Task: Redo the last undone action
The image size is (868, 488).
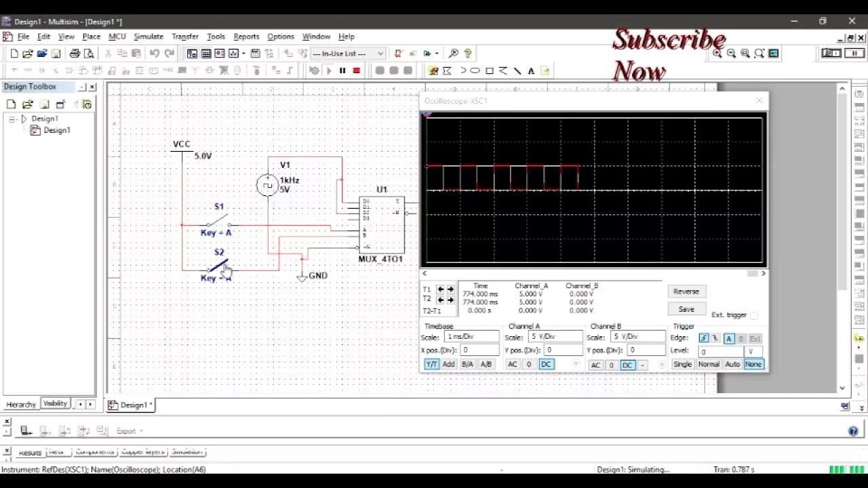Action: click(170, 54)
